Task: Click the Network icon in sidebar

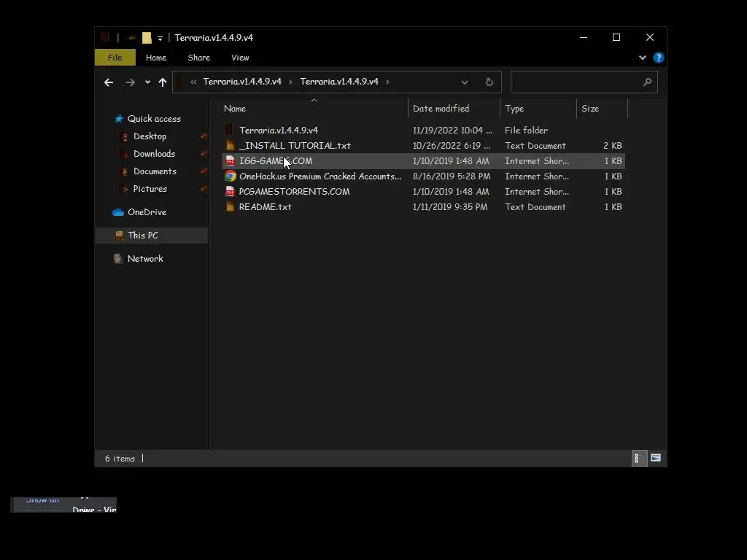Action: coord(118,259)
